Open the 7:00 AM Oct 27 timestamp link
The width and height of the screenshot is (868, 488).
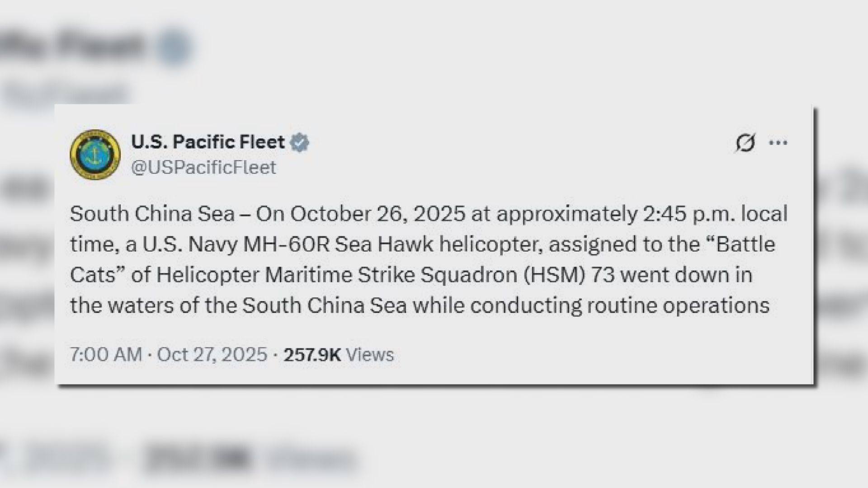167,355
